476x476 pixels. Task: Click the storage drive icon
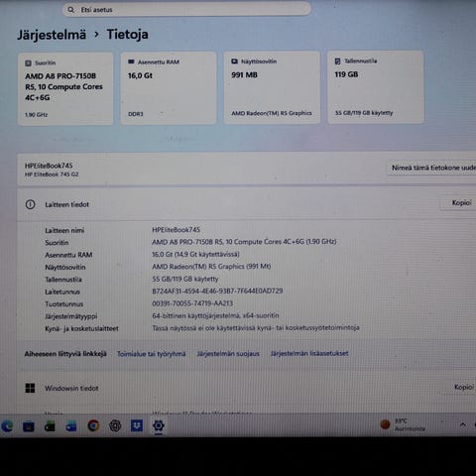tap(337, 61)
